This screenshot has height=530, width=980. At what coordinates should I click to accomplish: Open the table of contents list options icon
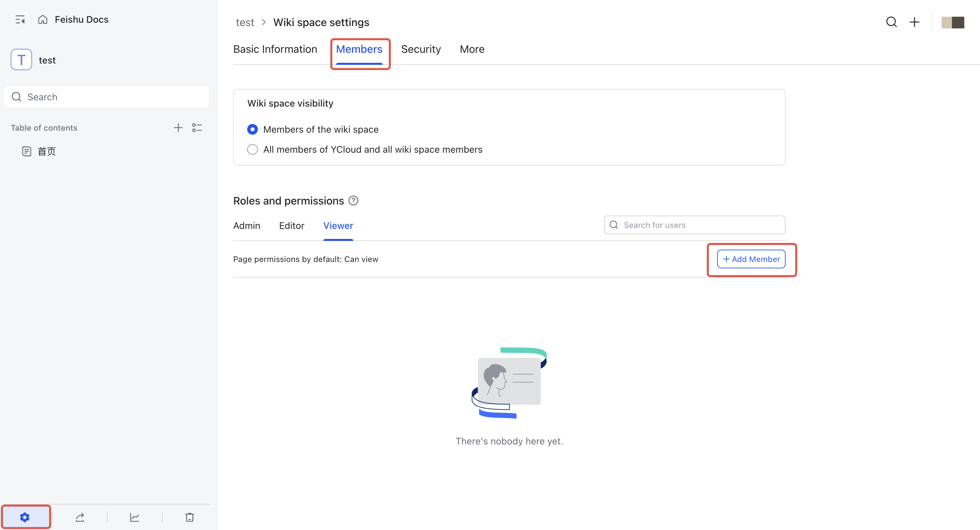click(x=197, y=128)
